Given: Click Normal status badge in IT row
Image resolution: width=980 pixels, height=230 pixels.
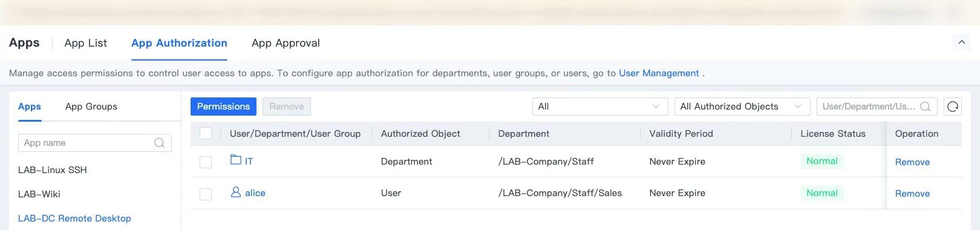Looking at the screenshot, I should tap(822, 161).
